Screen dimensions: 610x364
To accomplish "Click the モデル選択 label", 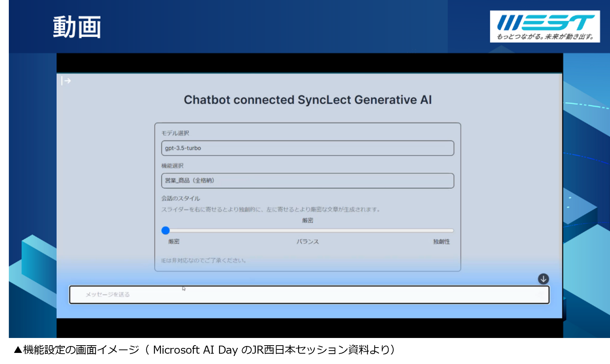I will pyautogui.click(x=175, y=133).
